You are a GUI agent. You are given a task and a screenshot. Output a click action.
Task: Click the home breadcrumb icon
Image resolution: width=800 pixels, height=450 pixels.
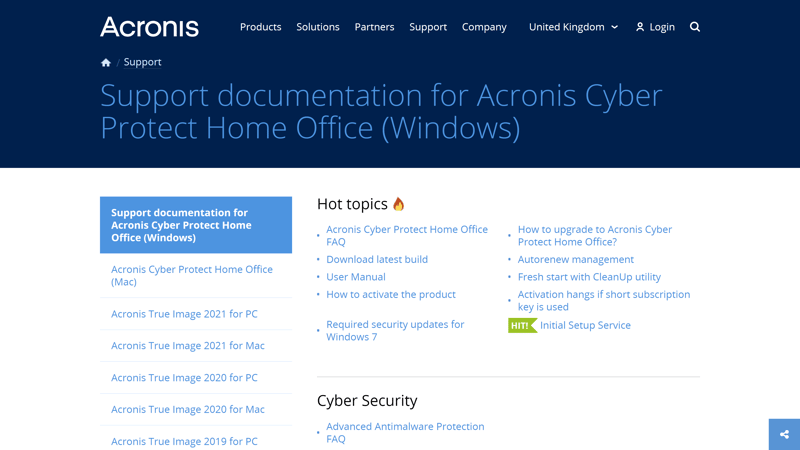point(106,62)
